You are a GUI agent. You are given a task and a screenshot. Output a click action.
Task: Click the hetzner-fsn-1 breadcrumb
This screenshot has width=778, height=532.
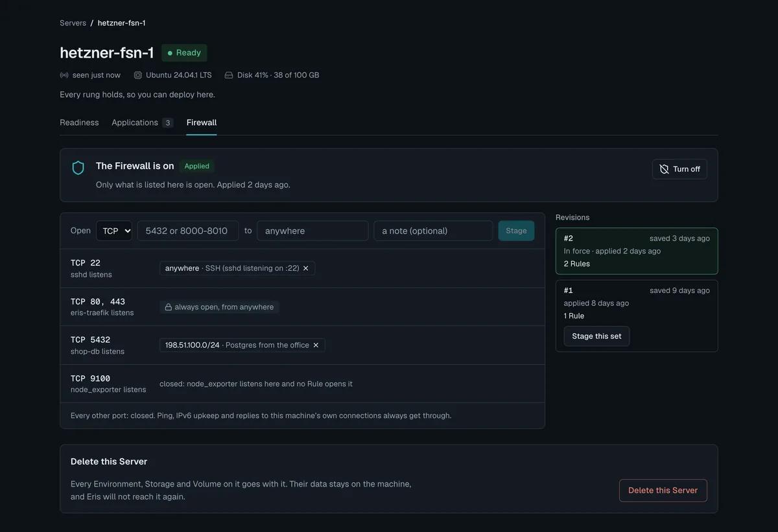(x=121, y=23)
